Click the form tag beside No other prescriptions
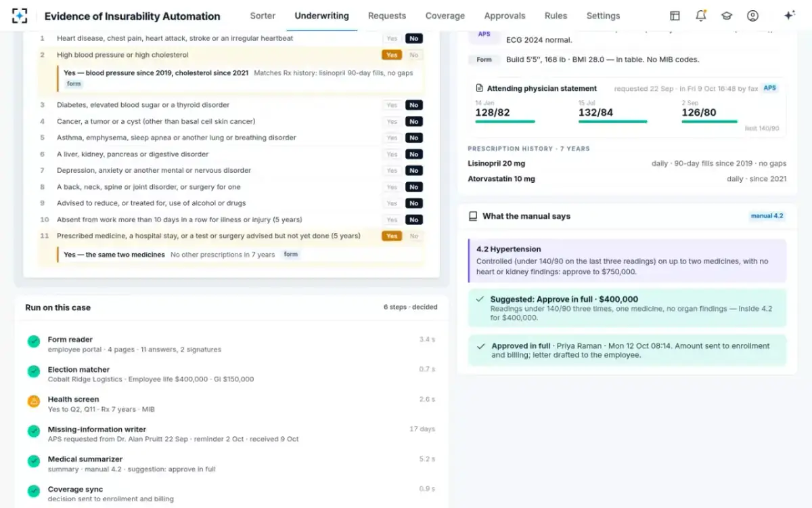Viewport: 812px width, 508px height. pyautogui.click(x=291, y=255)
